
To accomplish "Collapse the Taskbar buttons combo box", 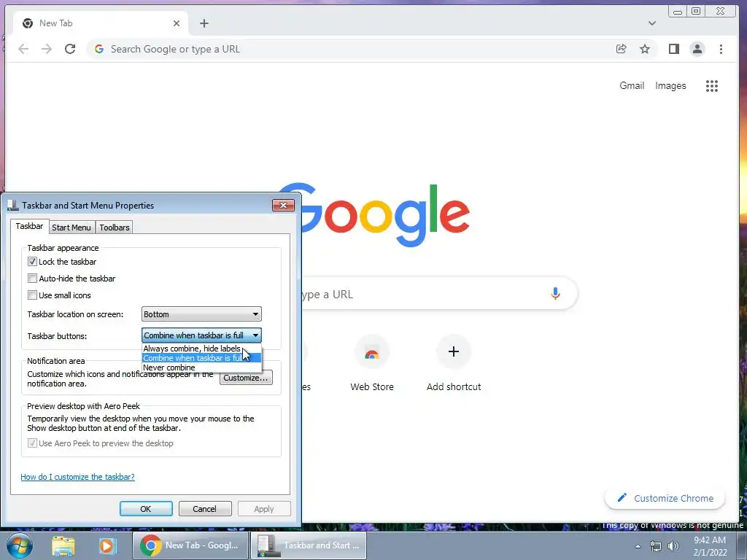I will (x=201, y=335).
